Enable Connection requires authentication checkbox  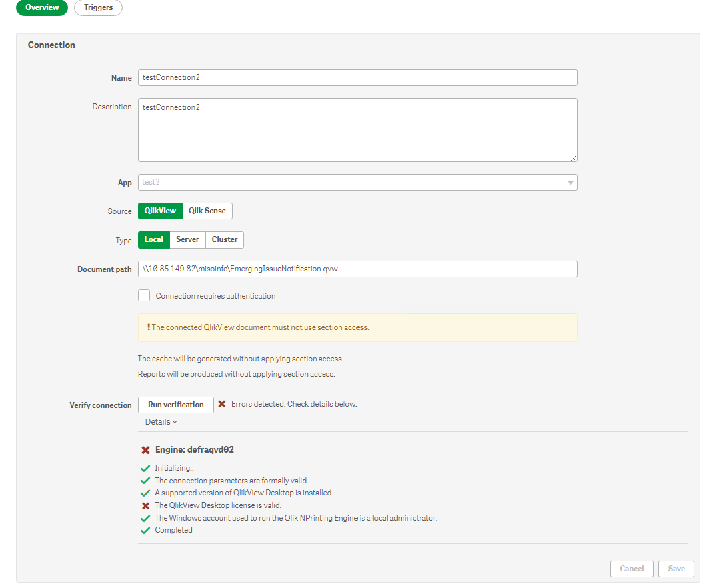pos(144,295)
